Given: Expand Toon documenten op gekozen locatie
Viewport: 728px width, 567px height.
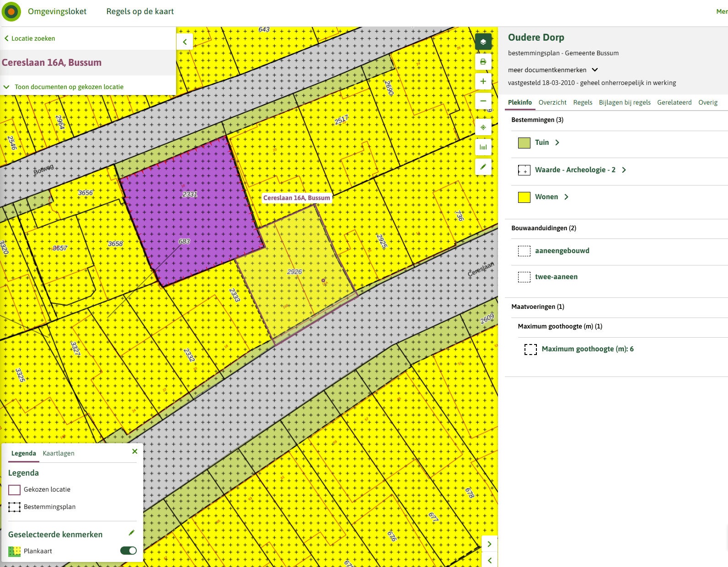Looking at the screenshot, I should pyautogui.click(x=64, y=87).
